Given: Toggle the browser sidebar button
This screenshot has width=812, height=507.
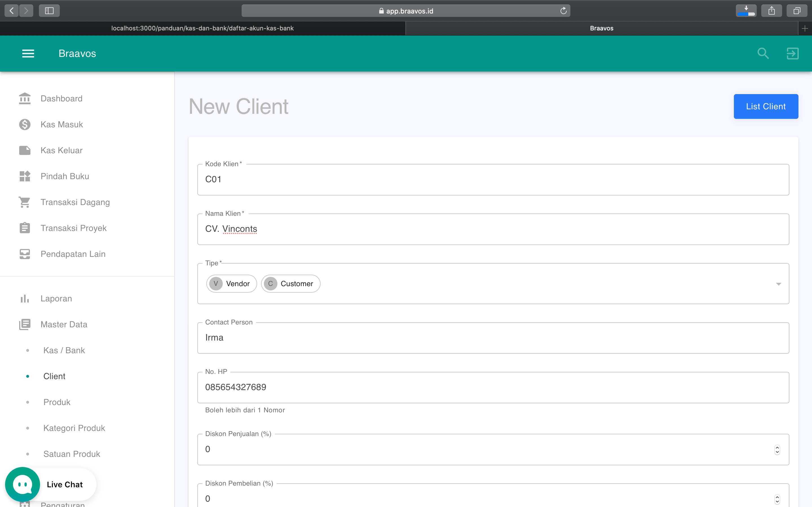Looking at the screenshot, I should click(x=49, y=10).
